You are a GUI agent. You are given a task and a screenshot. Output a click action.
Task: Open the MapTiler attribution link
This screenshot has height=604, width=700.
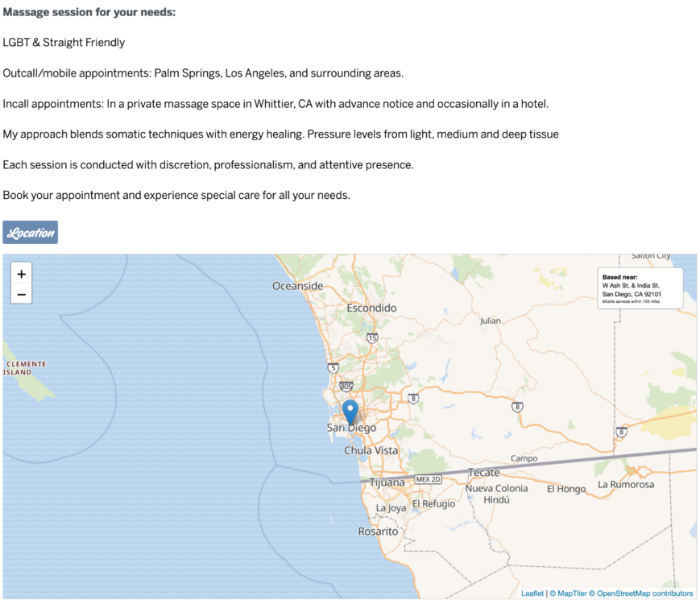point(569,594)
